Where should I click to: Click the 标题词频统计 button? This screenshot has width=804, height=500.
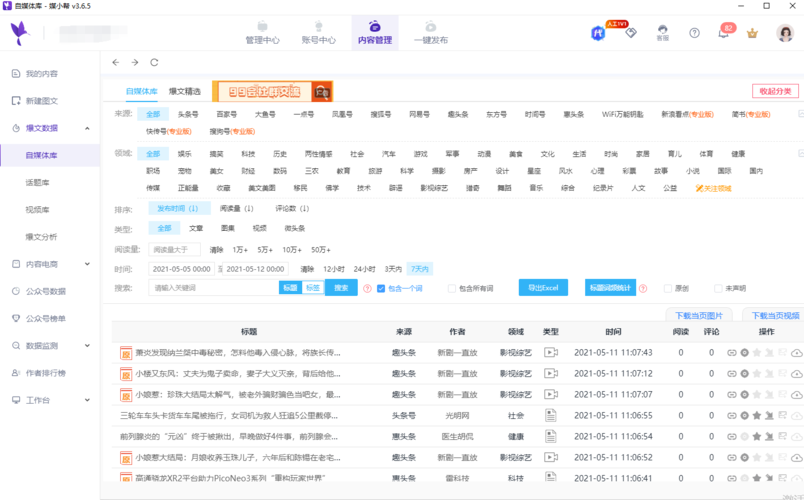[x=610, y=288]
